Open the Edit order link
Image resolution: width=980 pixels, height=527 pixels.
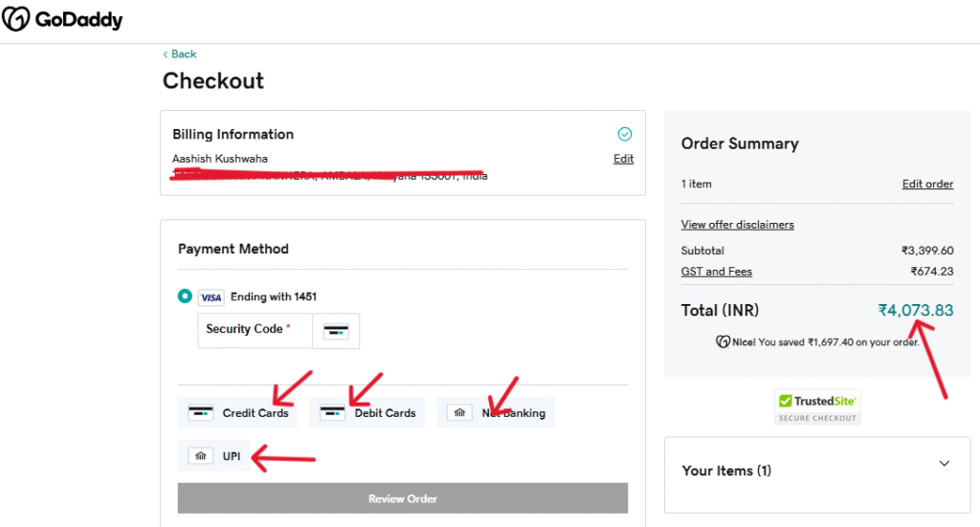click(x=927, y=184)
